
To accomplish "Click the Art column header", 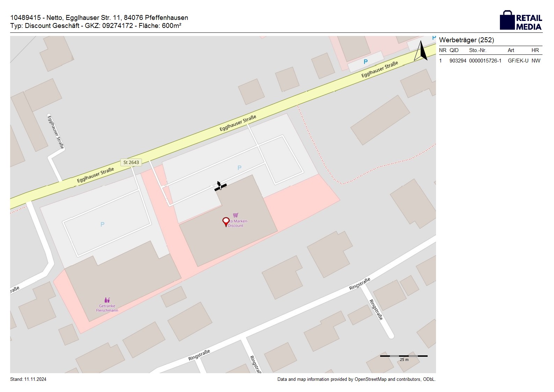I will point(511,50).
